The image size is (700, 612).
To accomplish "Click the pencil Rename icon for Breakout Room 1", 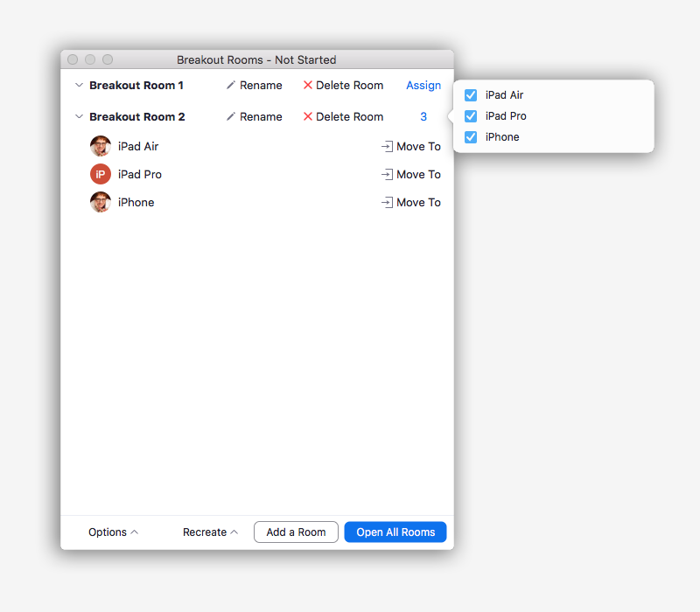I will coord(231,86).
